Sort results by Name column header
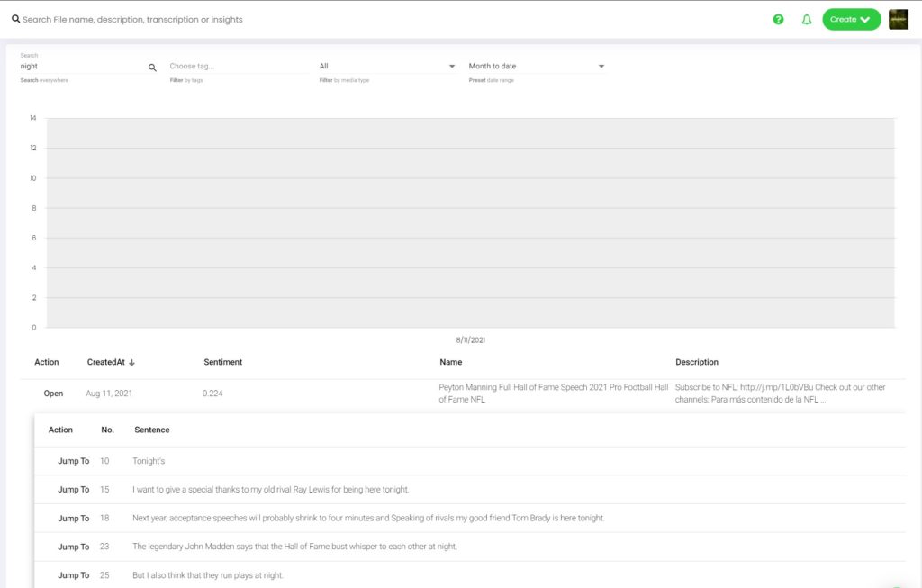Screen dimensions: 922x588 [450, 362]
